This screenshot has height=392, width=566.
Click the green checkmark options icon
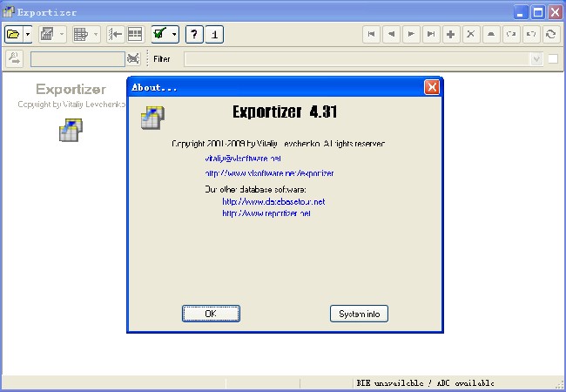160,34
